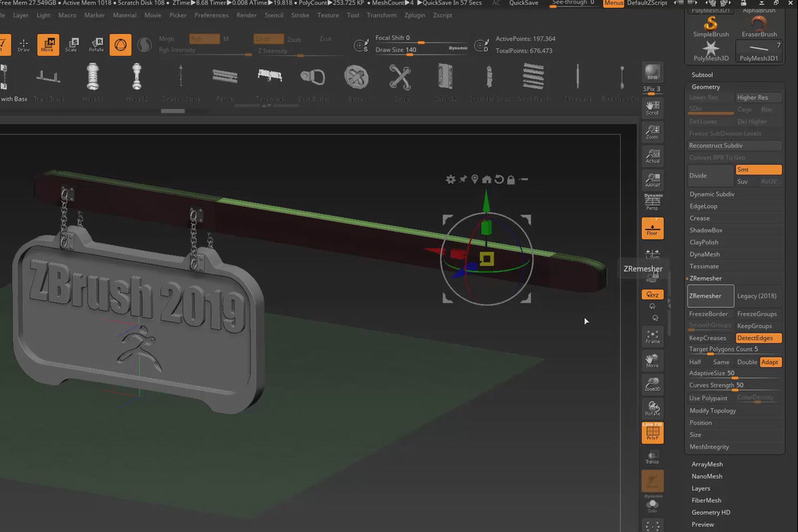
Task: Open the Texture menu
Action: click(x=328, y=15)
